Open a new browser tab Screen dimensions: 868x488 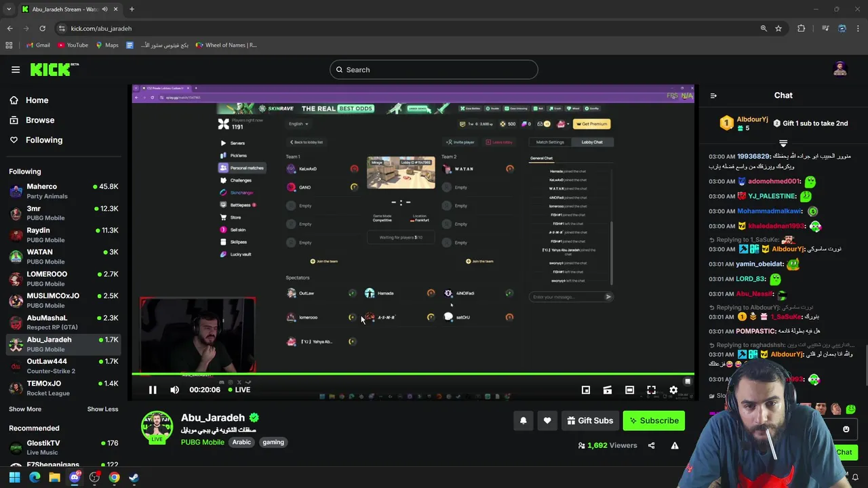coord(132,9)
